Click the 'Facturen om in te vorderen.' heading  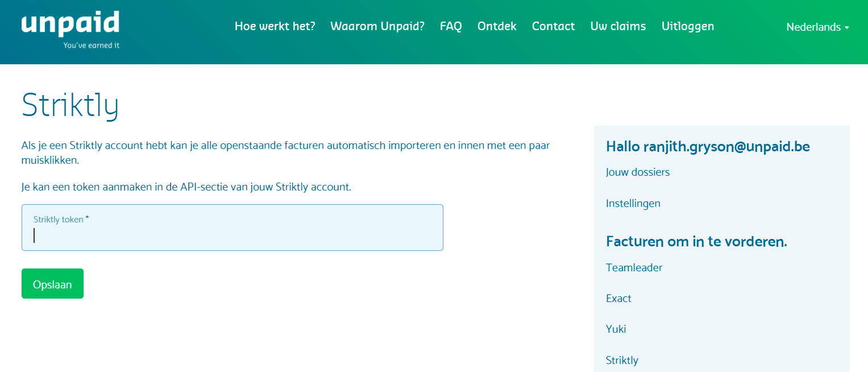[x=696, y=241]
